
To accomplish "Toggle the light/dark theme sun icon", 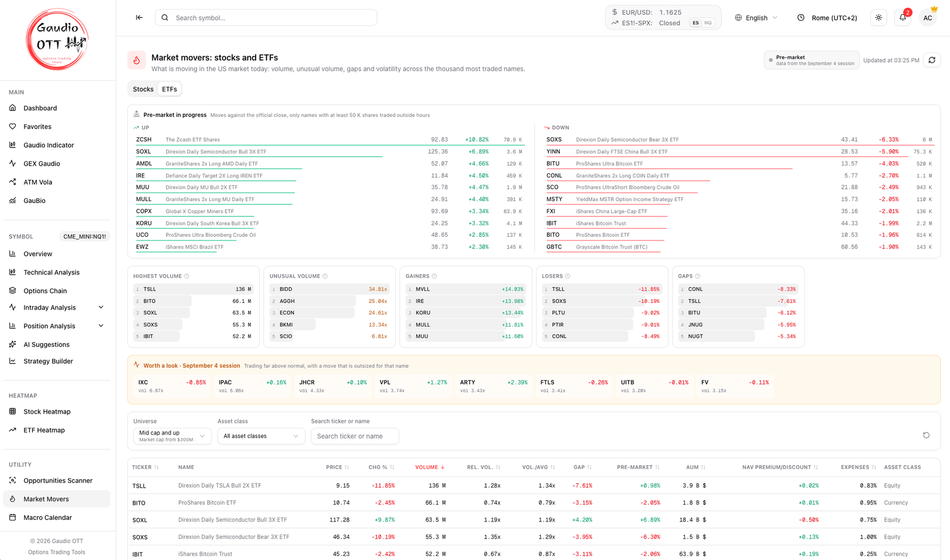I will pos(879,18).
